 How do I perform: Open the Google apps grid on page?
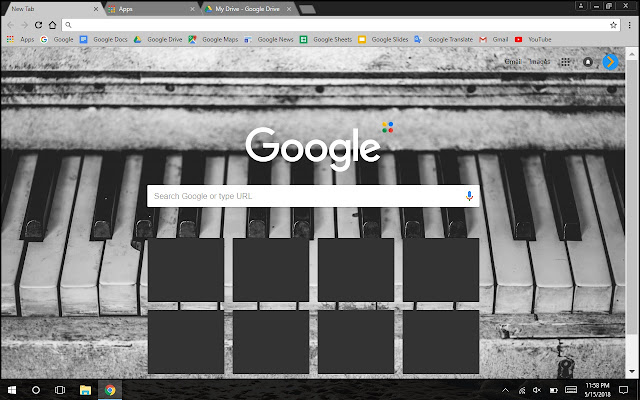tap(565, 62)
